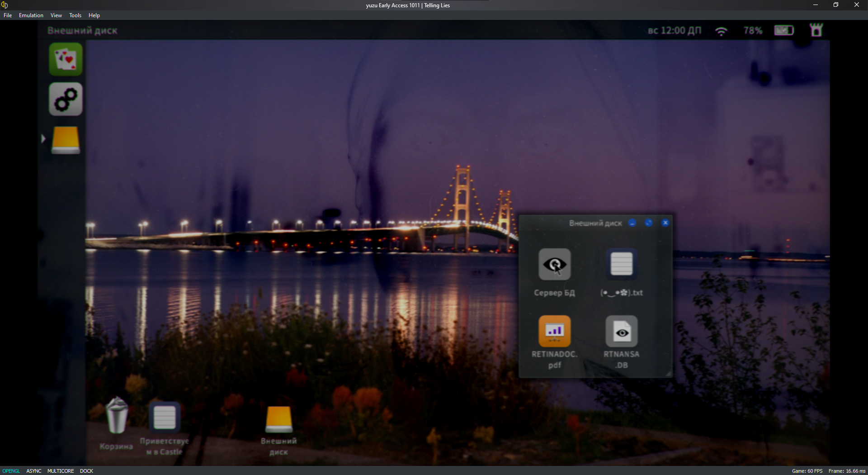868x475 pixels.
Task: Open the RETINADOC.pdf file icon
Action: coord(555,331)
